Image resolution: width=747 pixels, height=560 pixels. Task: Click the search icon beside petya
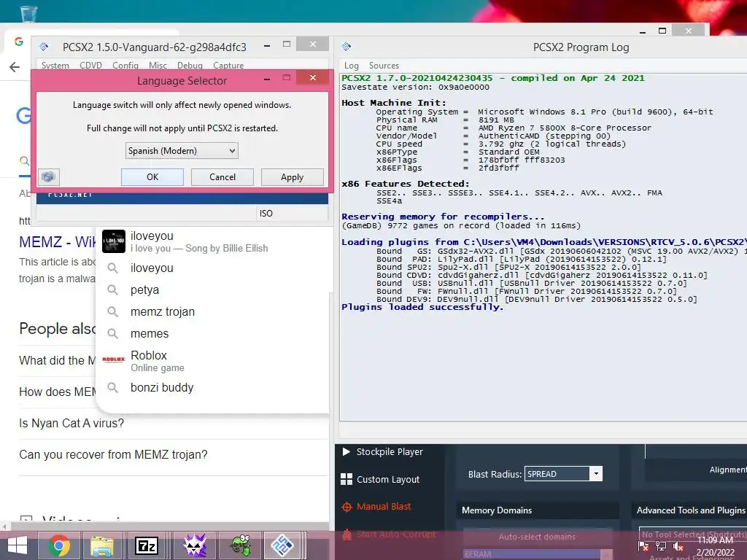[x=112, y=289]
